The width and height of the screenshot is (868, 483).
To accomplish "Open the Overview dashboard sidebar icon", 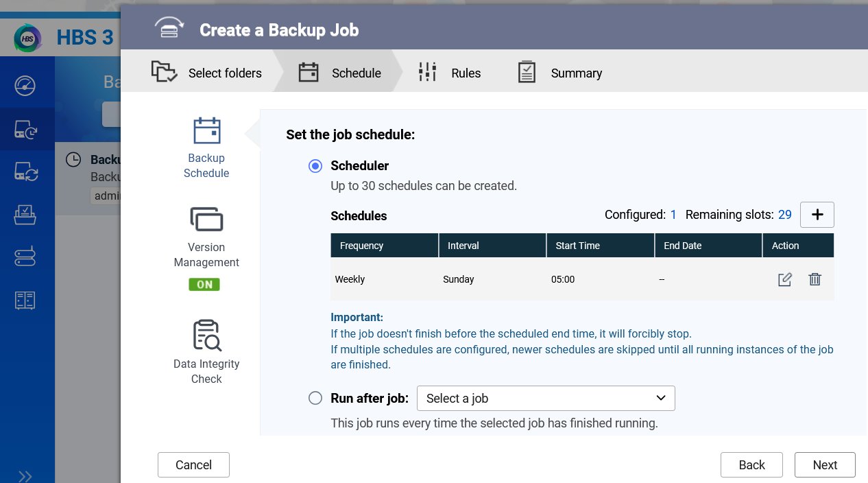I will (x=25, y=86).
